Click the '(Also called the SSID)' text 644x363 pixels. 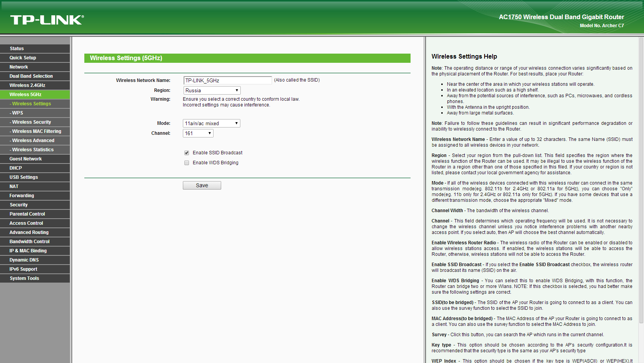click(297, 80)
